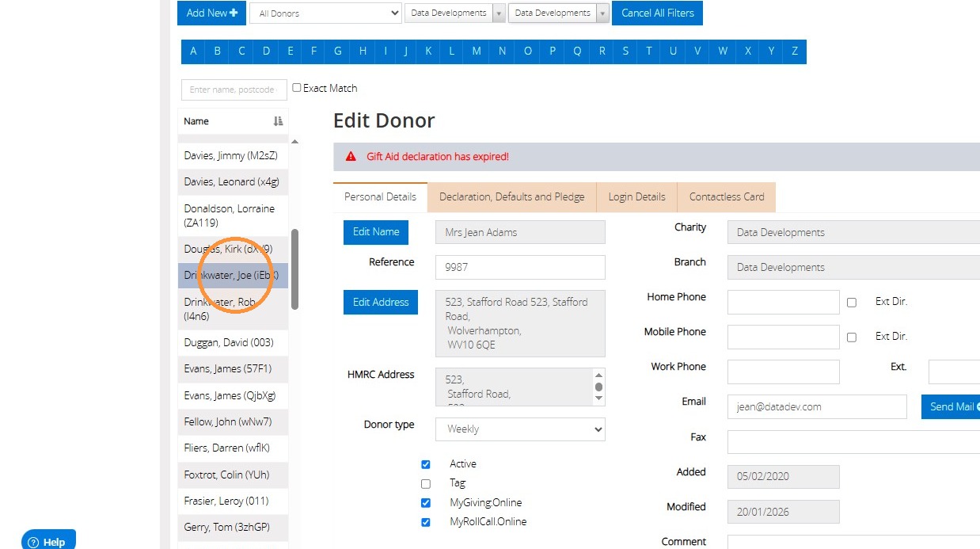This screenshot has height=549, width=980.
Task: Click the Edit Address button
Action: pyautogui.click(x=381, y=303)
